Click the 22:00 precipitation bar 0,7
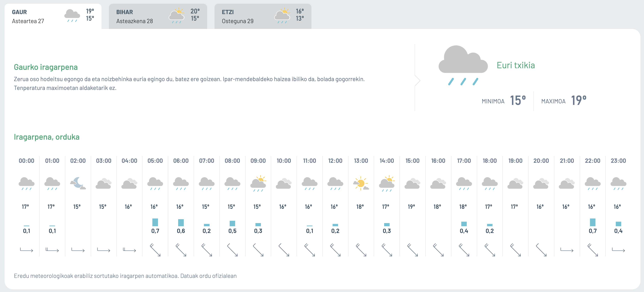 click(593, 222)
